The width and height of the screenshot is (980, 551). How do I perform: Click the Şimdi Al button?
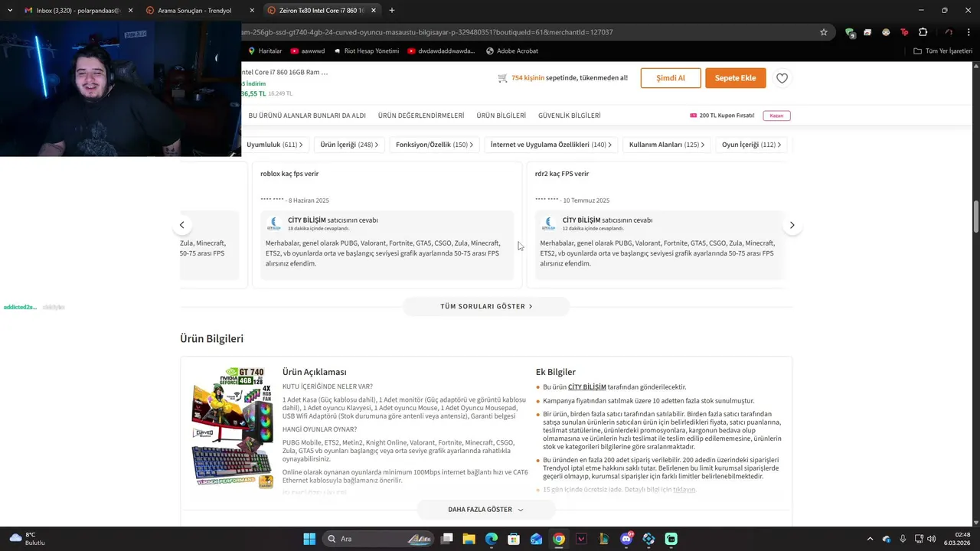(671, 78)
